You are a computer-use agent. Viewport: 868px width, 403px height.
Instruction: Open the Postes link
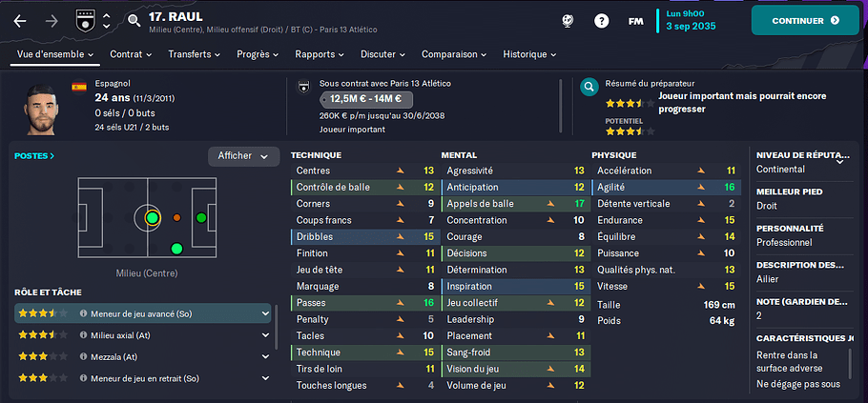coord(34,156)
